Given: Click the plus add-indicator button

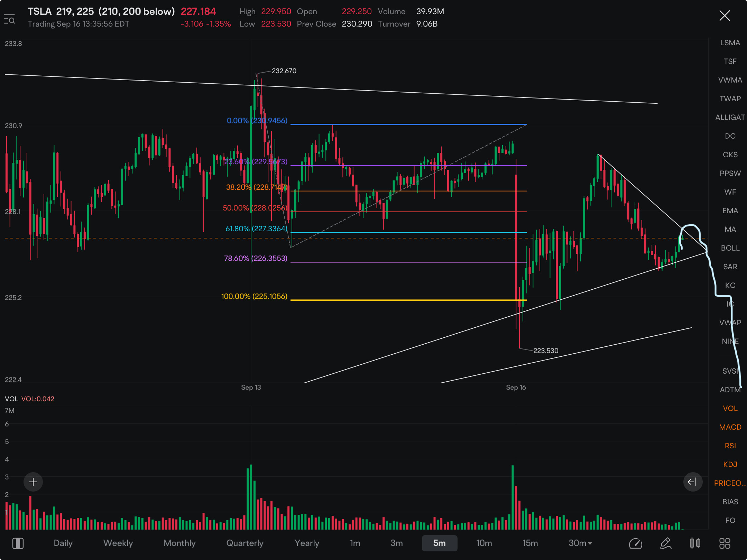Looking at the screenshot, I should tap(33, 482).
